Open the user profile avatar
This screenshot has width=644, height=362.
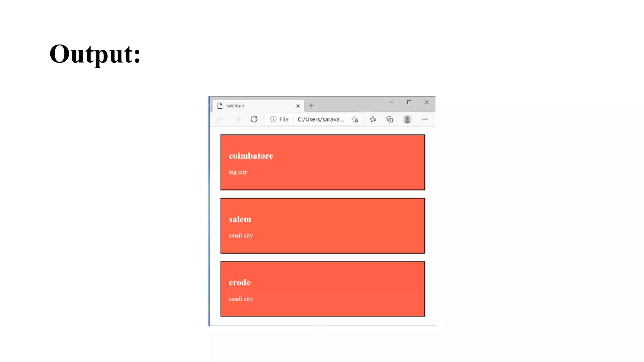point(407,119)
